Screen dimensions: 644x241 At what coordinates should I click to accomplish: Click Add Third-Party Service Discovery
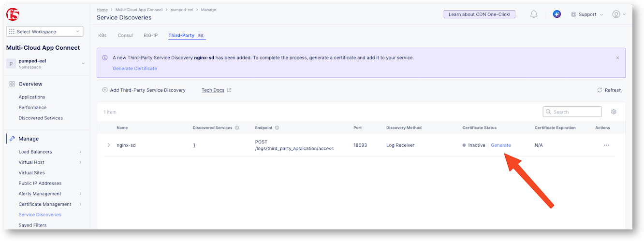tap(144, 90)
